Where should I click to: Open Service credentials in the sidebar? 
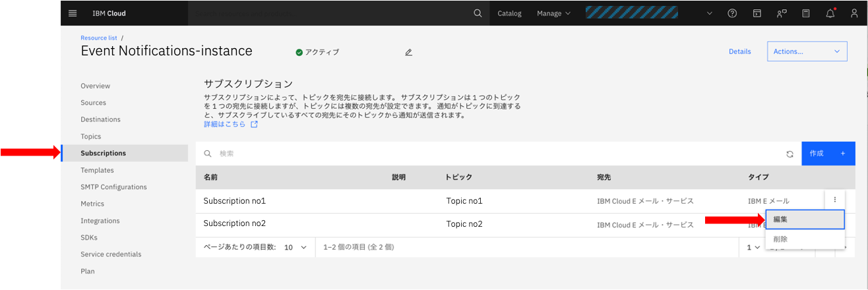click(x=111, y=254)
